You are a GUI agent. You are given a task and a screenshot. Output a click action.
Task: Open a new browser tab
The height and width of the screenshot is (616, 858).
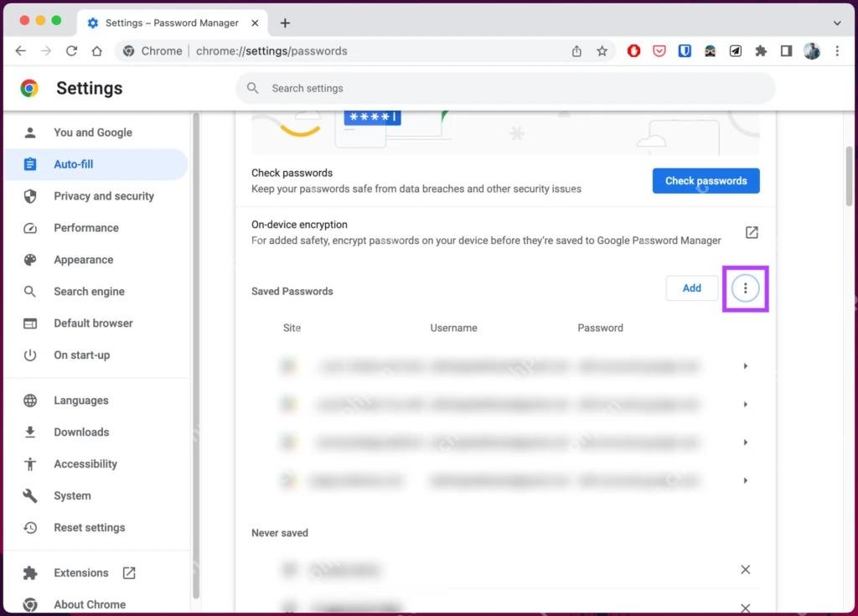[285, 23]
